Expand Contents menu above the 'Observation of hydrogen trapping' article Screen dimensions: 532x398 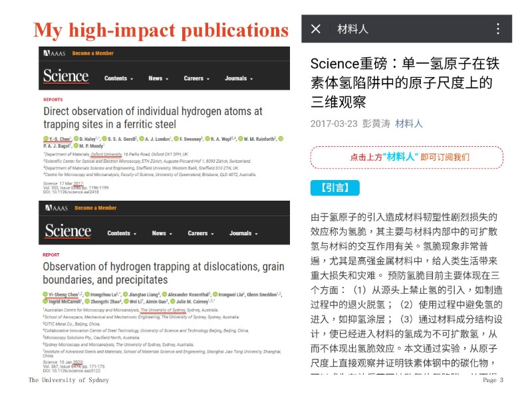(122, 233)
